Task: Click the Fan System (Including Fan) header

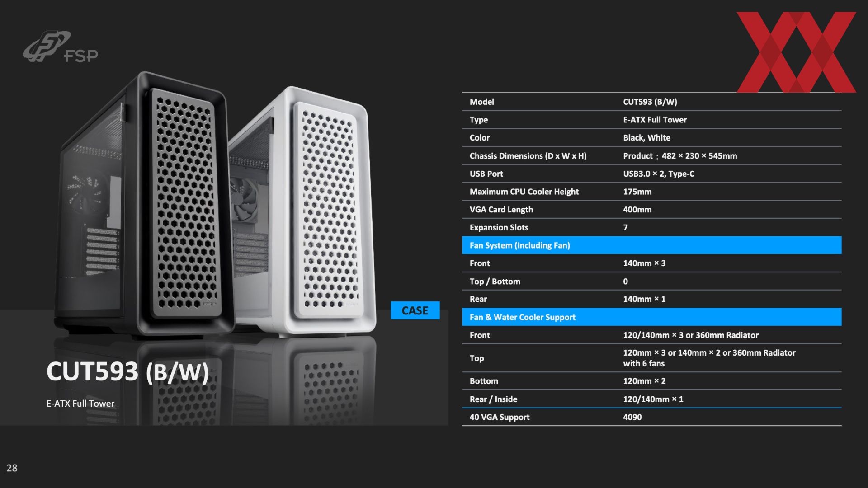Action: point(652,245)
